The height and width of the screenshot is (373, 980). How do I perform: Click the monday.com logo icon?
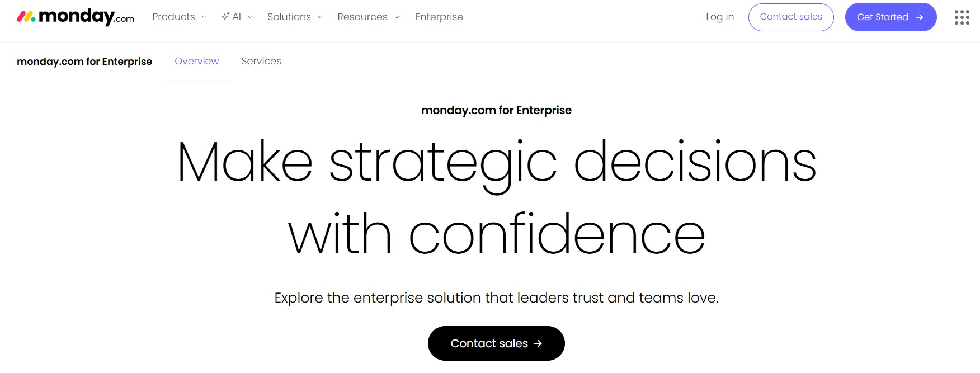point(26,17)
